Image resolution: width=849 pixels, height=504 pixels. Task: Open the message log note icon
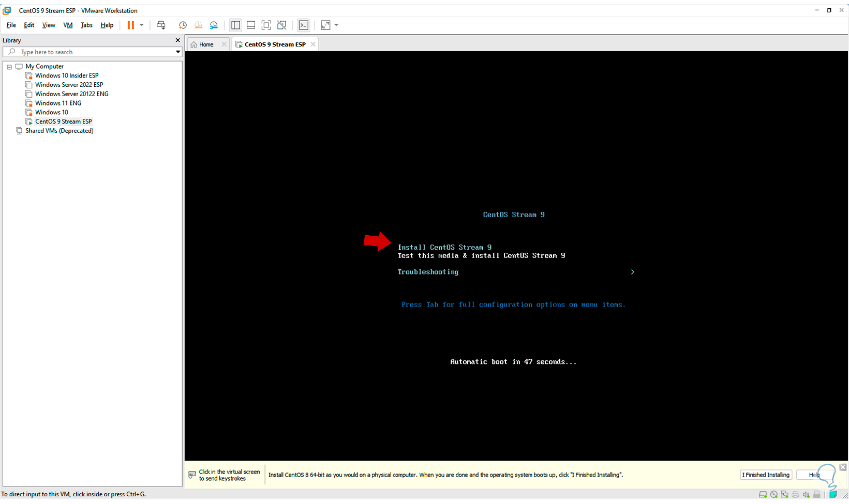point(833,495)
